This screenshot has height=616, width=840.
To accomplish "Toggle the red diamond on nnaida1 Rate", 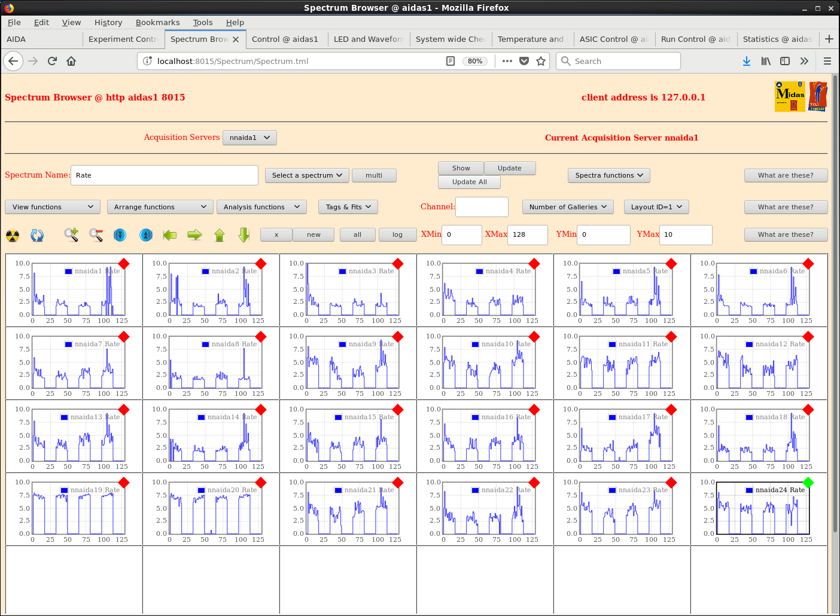I will [124, 264].
